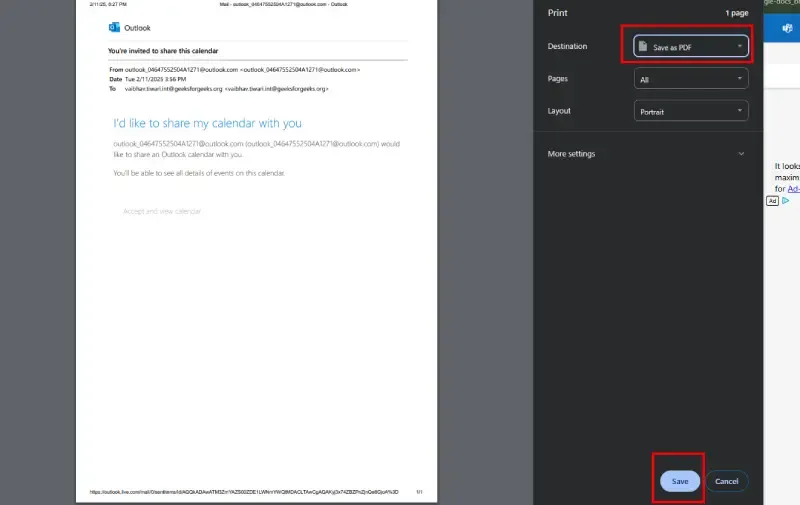Click the Ad badge in the background page
Image resolution: width=800 pixels, height=505 pixels.
(x=772, y=201)
